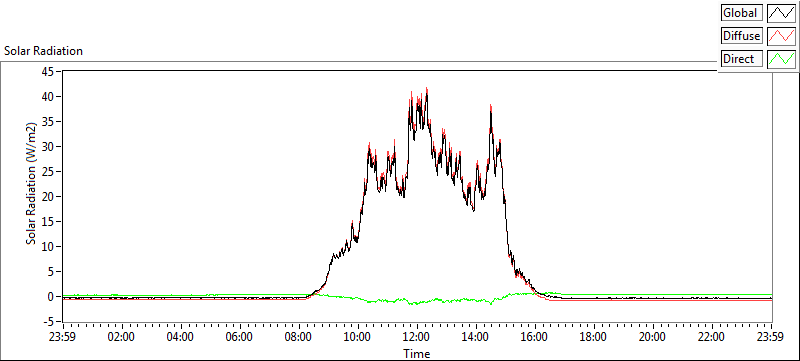Click the 0 y-axis tick value
Image resolution: width=800 pixels, height=361 pixels.
51,296
